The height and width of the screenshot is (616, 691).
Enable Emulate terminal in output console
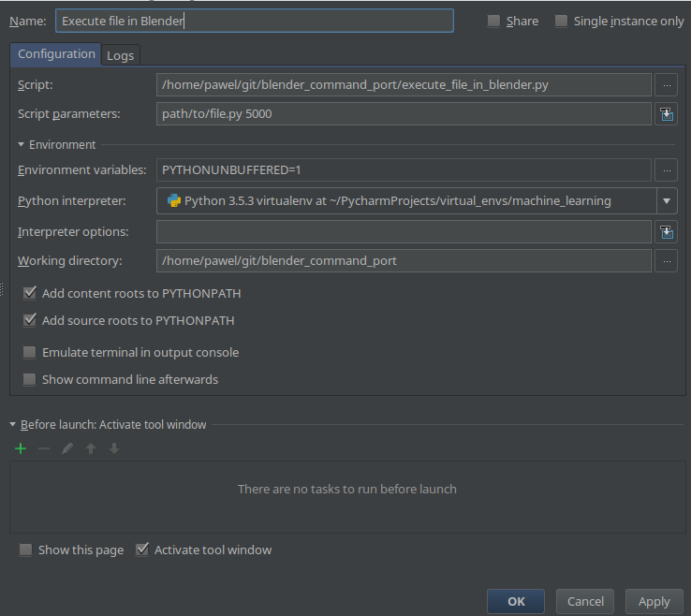30,353
